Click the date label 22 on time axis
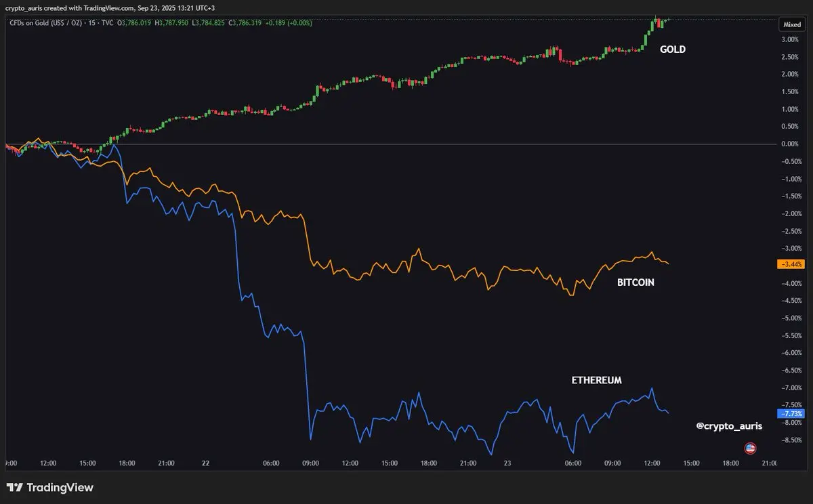 tap(206, 463)
